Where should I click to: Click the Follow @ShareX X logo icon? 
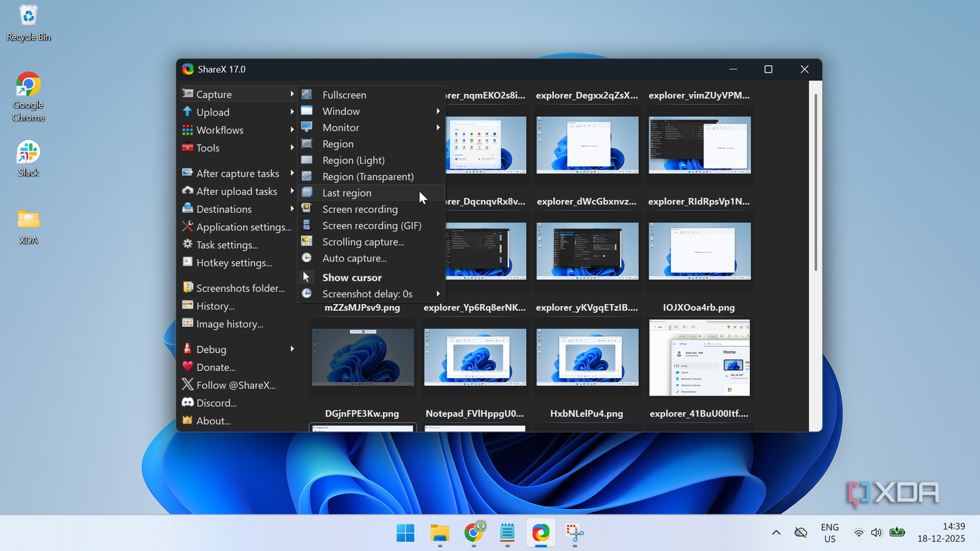click(188, 385)
